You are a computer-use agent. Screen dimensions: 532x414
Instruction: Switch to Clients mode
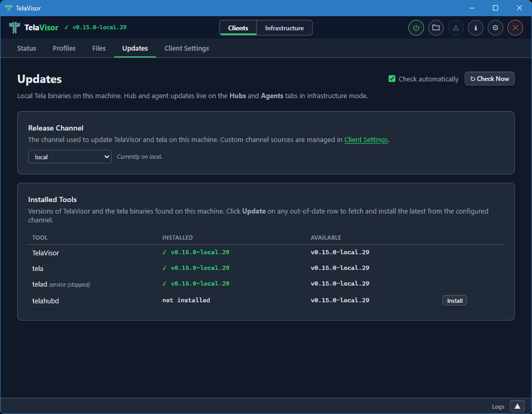pyautogui.click(x=238, y=28)
